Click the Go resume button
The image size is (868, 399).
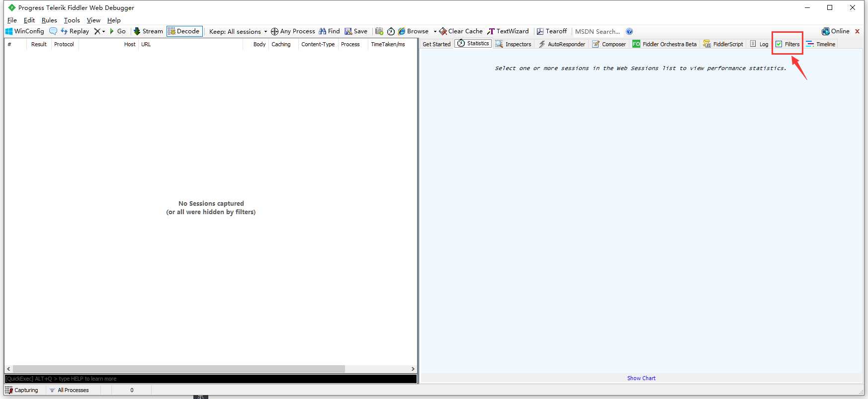pos(118,31)
